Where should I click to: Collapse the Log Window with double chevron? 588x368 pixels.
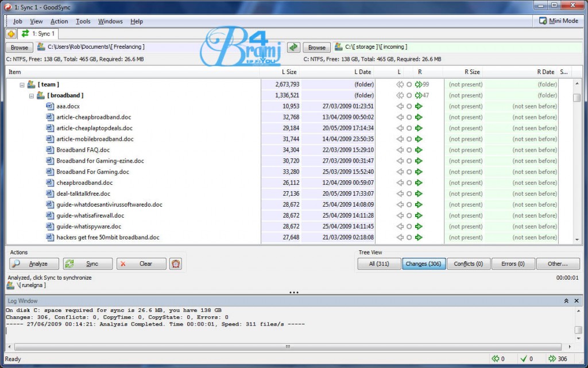click(x=566, y=301)
